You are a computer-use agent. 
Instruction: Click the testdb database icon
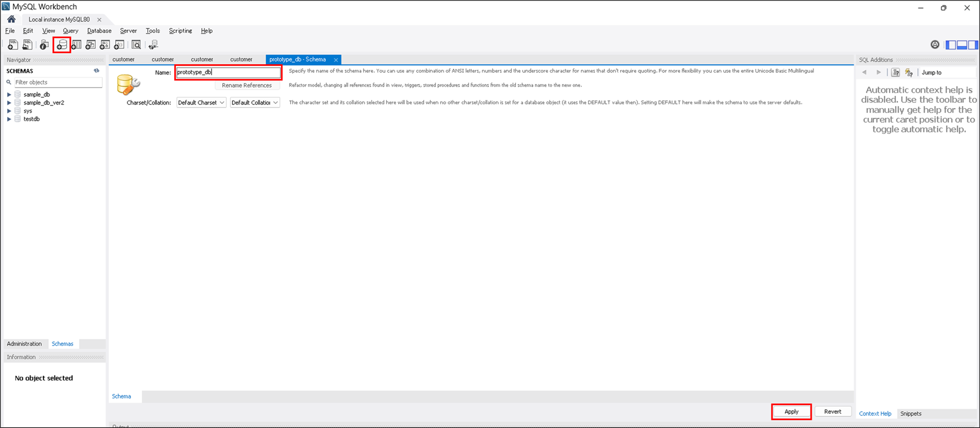pyautogui.click(x=18, y=119)
